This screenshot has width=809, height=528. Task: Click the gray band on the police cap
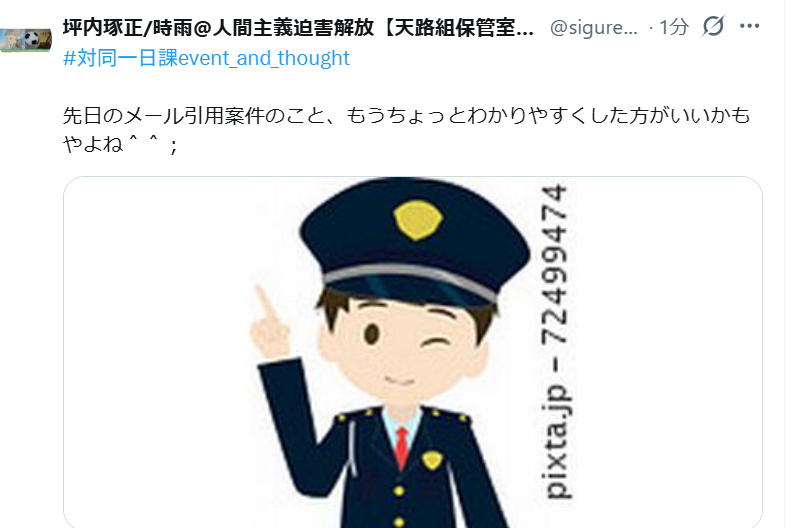point(411,279)
